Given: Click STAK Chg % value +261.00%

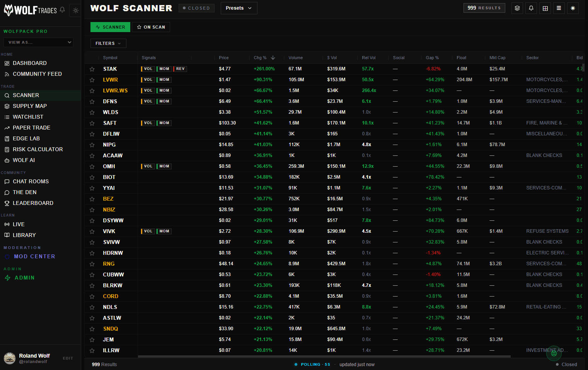Looking at the screenshot, I should 264,69.
